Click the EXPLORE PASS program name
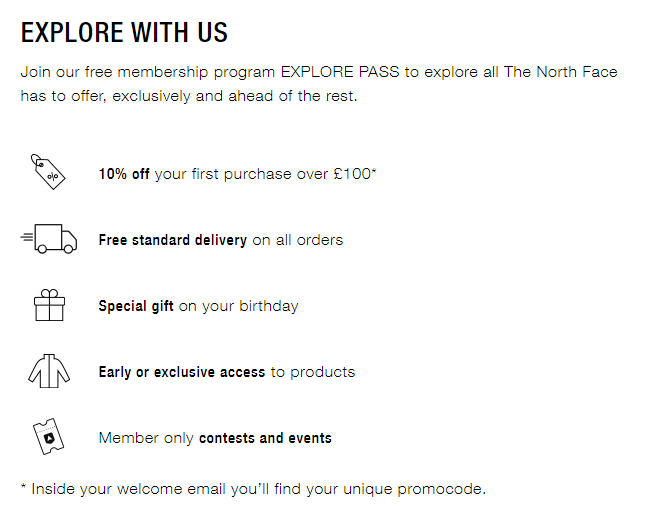646x518 pixels. [x=340, y=72]
